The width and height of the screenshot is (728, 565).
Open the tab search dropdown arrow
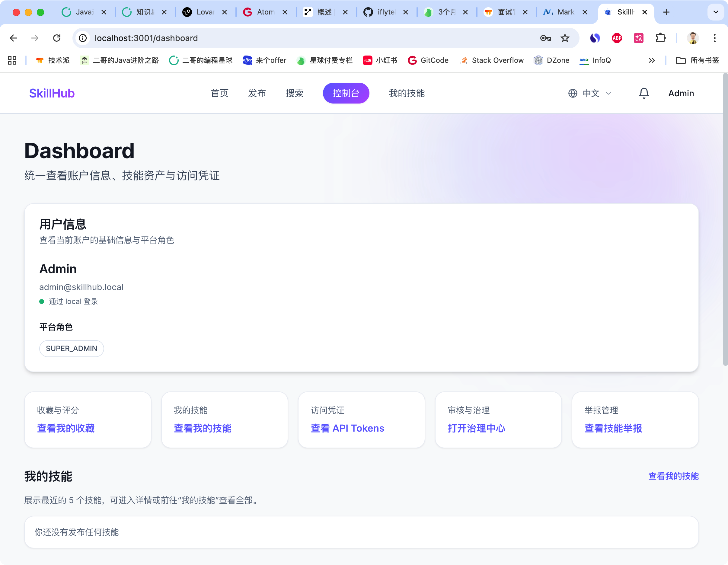coord(716,12)
